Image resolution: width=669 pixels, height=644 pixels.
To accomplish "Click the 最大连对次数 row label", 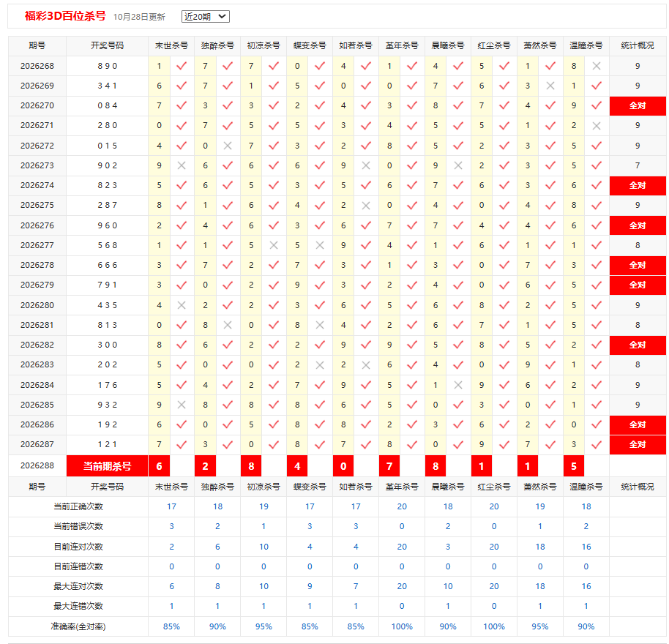I will [78, 586].
